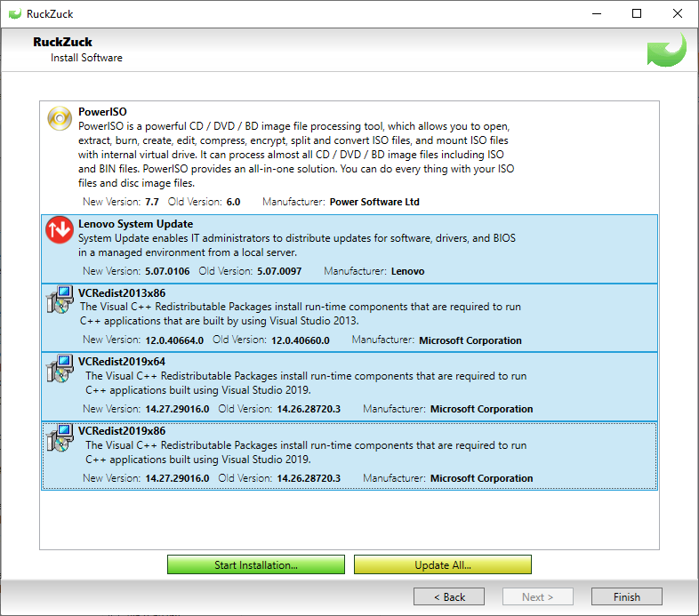Click the Lenovo System Update description
The width and height of the screenshot is (699, 616).
point(297,245)
